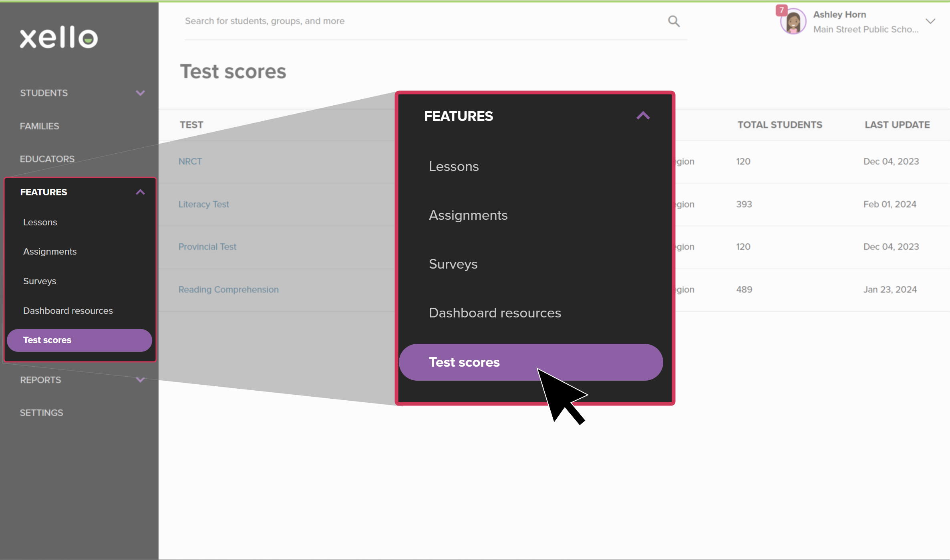Click the Xello logo
Viewport: 950px width, 560px height.
tap(59, 37)
